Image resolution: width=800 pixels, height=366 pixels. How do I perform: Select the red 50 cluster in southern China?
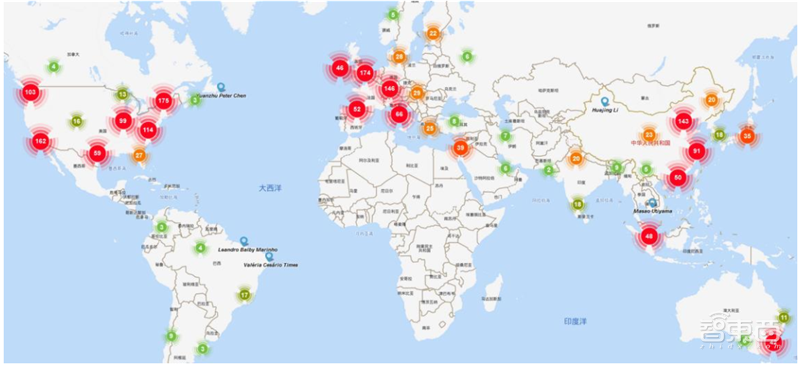click(677, 178)
